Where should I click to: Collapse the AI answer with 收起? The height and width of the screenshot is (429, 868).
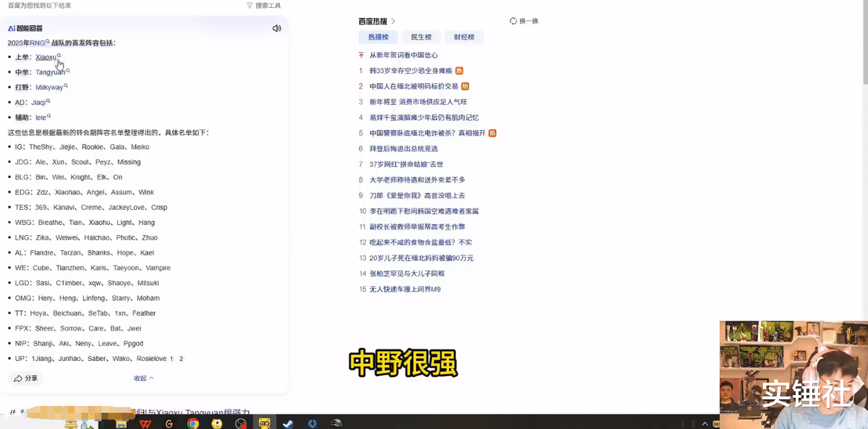[144, 378]
